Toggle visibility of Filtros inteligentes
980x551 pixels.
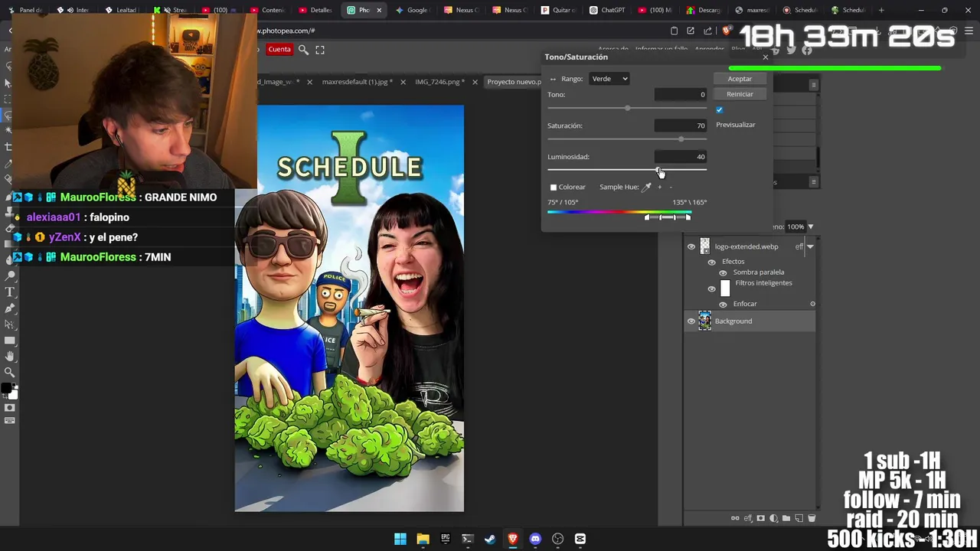pos(711,289)
